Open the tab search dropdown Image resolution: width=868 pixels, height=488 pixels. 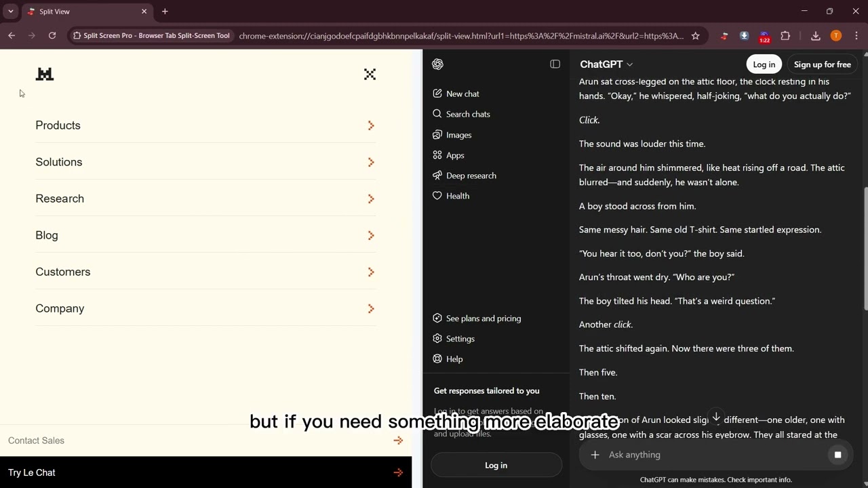pos(11,12)
